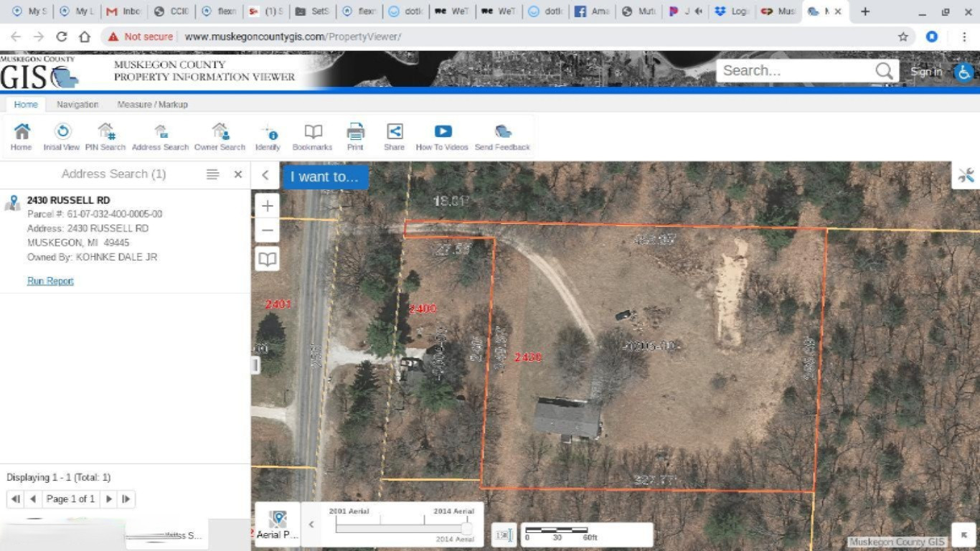The height and width of the screenshot is (551, 980).
Task: Reset map with Initial View icon
Action: (62, 136)
